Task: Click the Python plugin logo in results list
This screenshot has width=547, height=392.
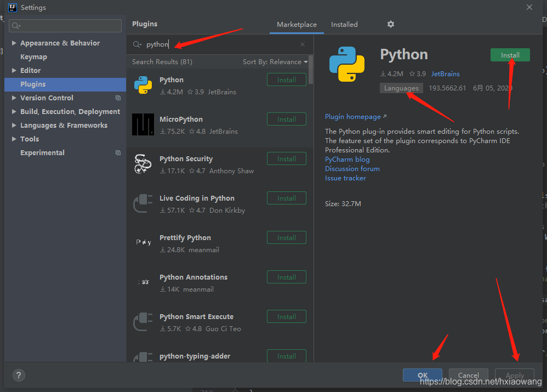Action: pos(143,85)
